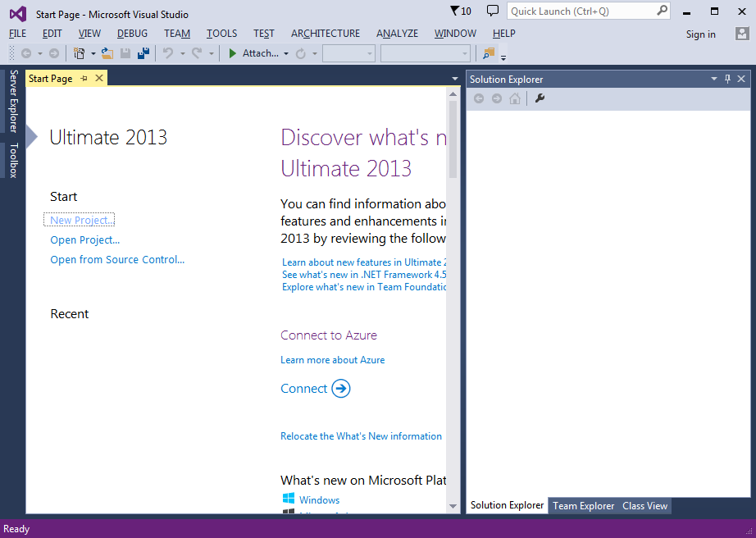Image resolution: width=756 pixels, height=538 pixels.
Task: Click the Sign in link
Action: (x=700, y=34)
